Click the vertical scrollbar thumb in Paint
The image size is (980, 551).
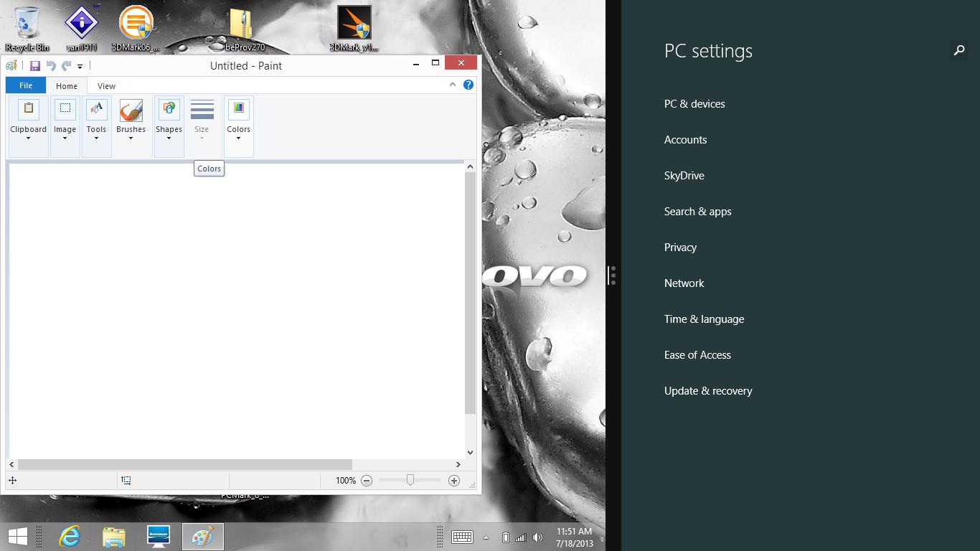(470, 293)
